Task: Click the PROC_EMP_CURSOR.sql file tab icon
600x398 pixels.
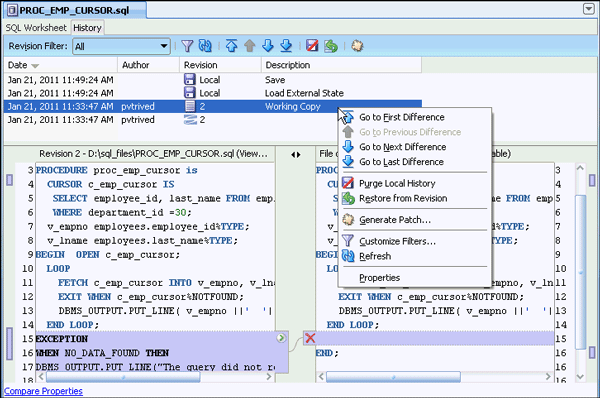Action: [12, 10]
